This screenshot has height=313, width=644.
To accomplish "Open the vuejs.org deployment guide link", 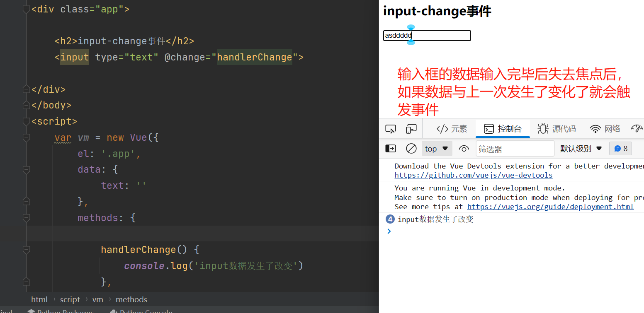I will coord(550,207).
